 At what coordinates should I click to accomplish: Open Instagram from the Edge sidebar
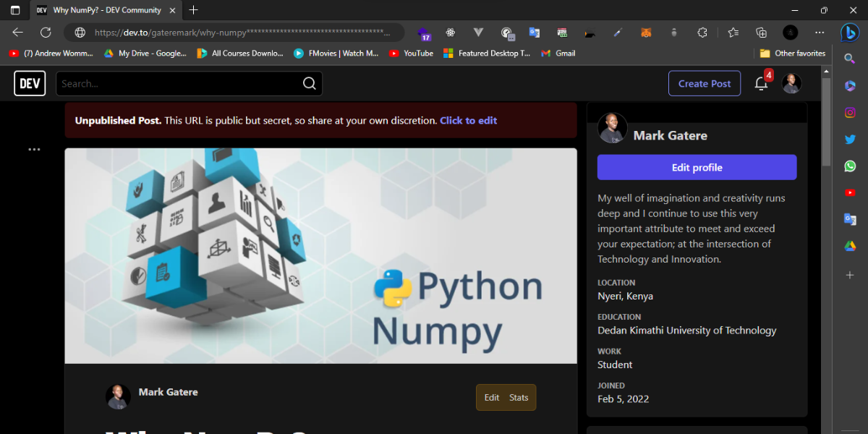(x=850, y=112)
